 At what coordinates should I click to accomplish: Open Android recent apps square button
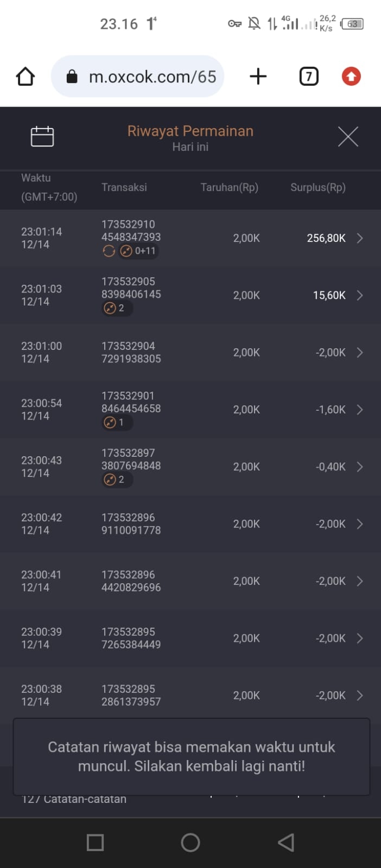point(96,843)
